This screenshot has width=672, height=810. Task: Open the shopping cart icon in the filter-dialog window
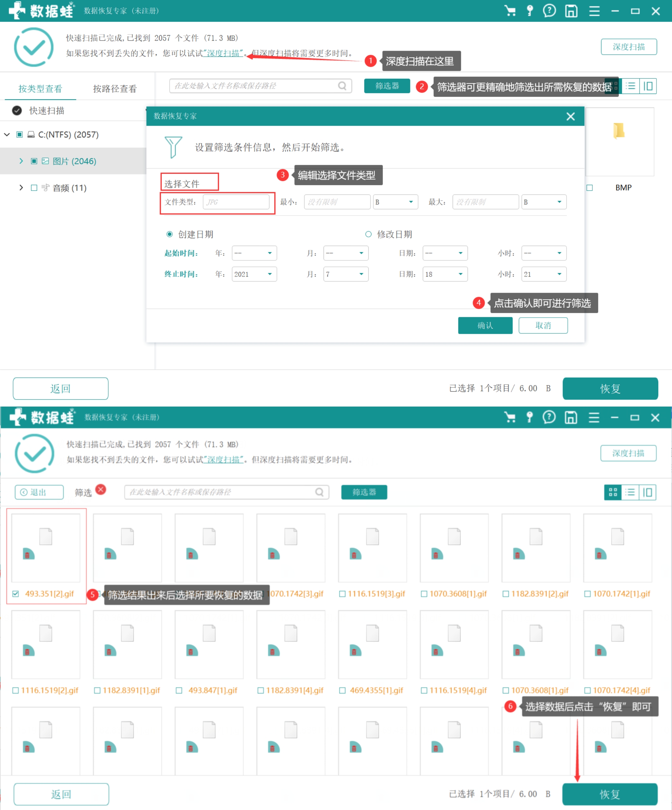pyautogui.click(x=510, y=11)
